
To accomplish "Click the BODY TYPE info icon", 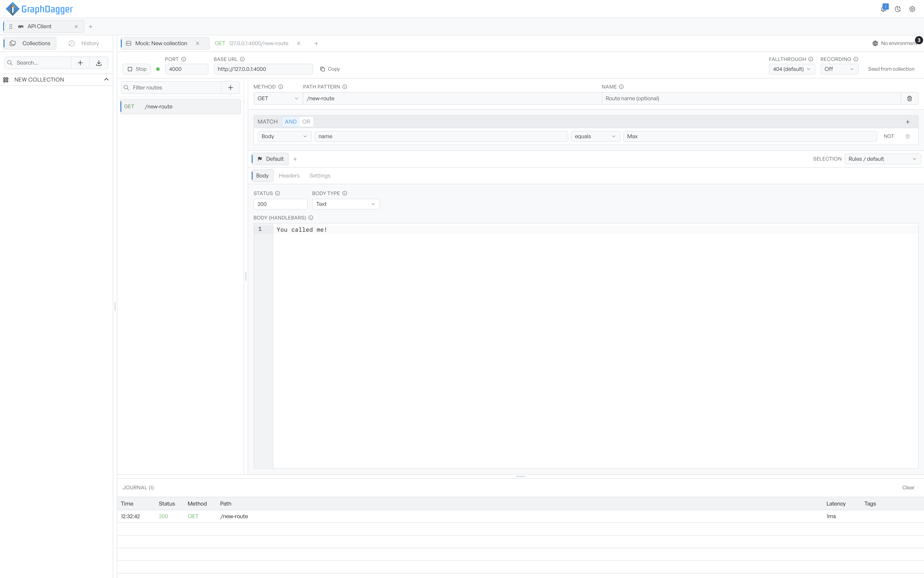I will [345, 193].
